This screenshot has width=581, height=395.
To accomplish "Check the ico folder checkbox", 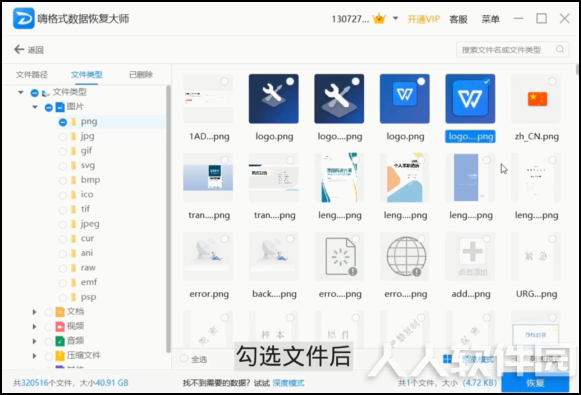I will click(x=63, y=195).
